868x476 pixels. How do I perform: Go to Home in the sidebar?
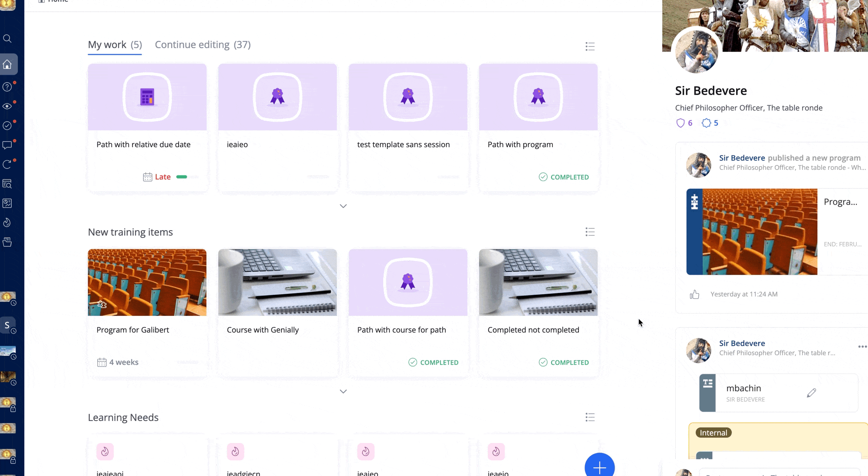pos(7,64)
